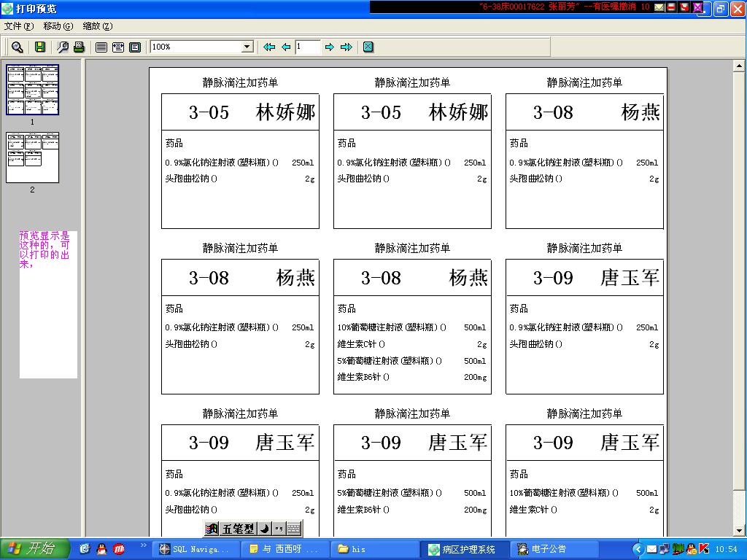This screenshot has width=747, height=560.
Task: Open the 缩放(Z) menu
Action: [x=98, y=26]
